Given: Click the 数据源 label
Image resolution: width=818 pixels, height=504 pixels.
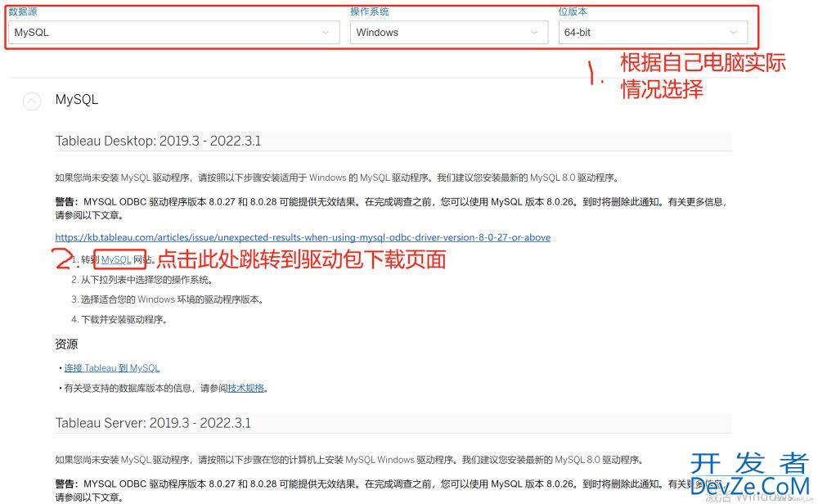Looking at the screenshot, I should (x=22, y=11).
